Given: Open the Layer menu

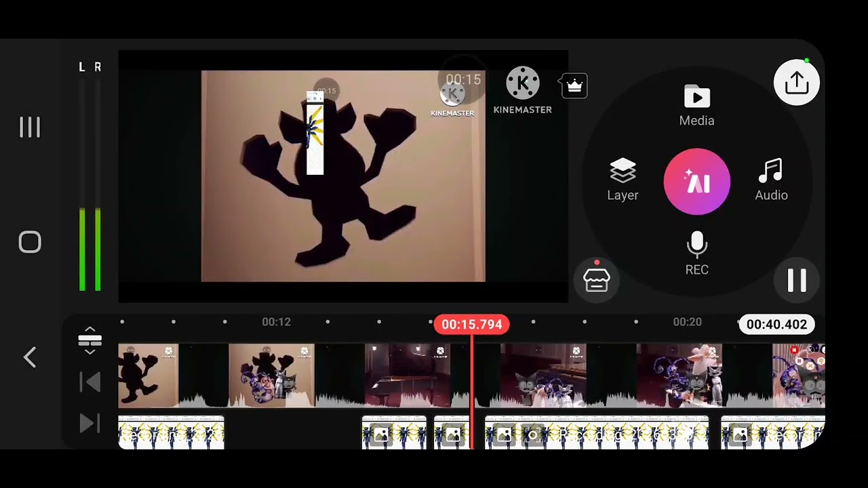Looking at the screenshot, I should pyautogui.click(x=623, y=180).
